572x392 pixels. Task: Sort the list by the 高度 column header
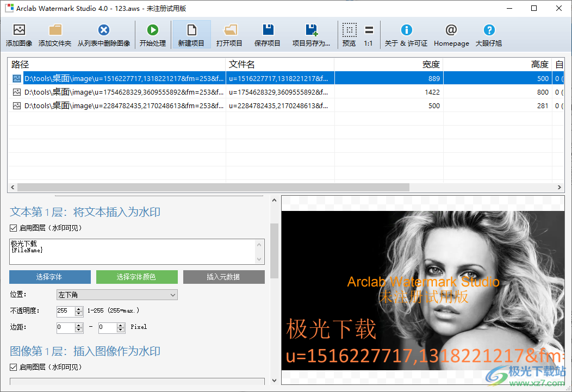497,65
